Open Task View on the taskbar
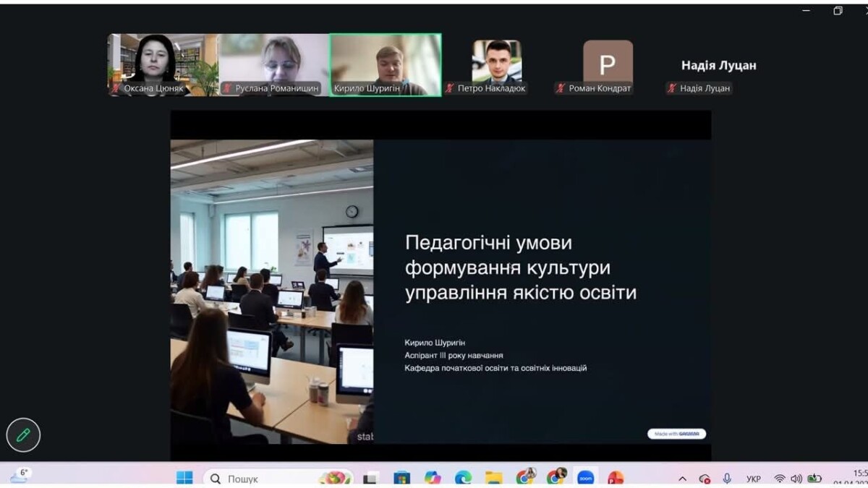Screen dimensions: 868x488 point(371,478)
